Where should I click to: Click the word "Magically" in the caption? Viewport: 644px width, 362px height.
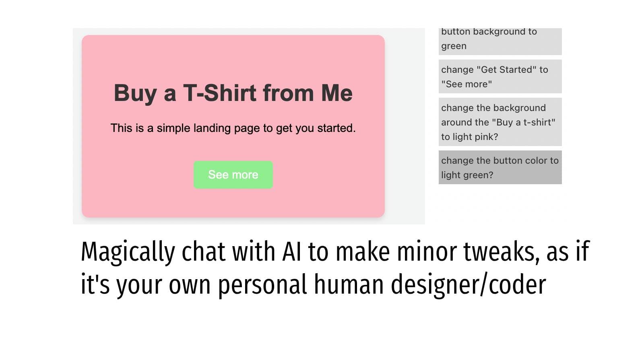128,252
